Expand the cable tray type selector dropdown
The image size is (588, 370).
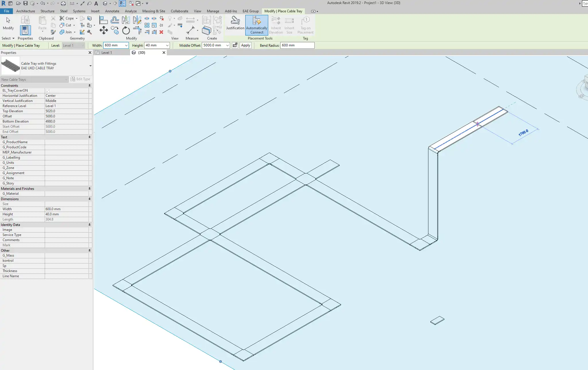(x=90, y=66)
